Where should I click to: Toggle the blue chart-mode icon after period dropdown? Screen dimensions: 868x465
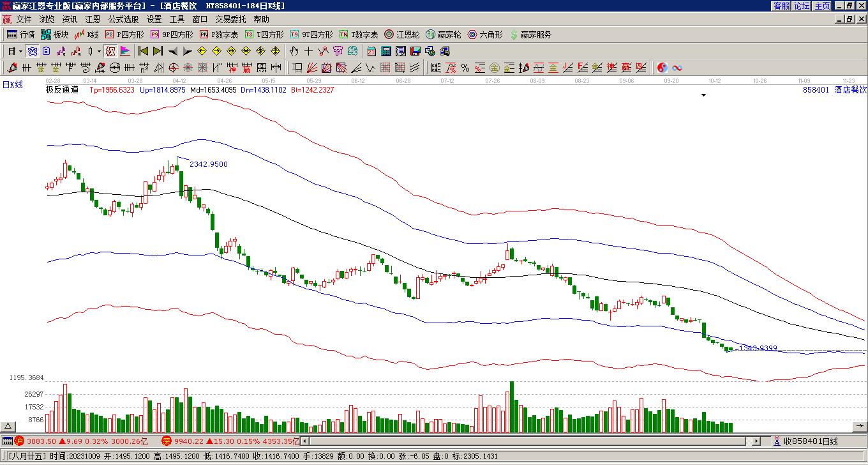point(33,51)
